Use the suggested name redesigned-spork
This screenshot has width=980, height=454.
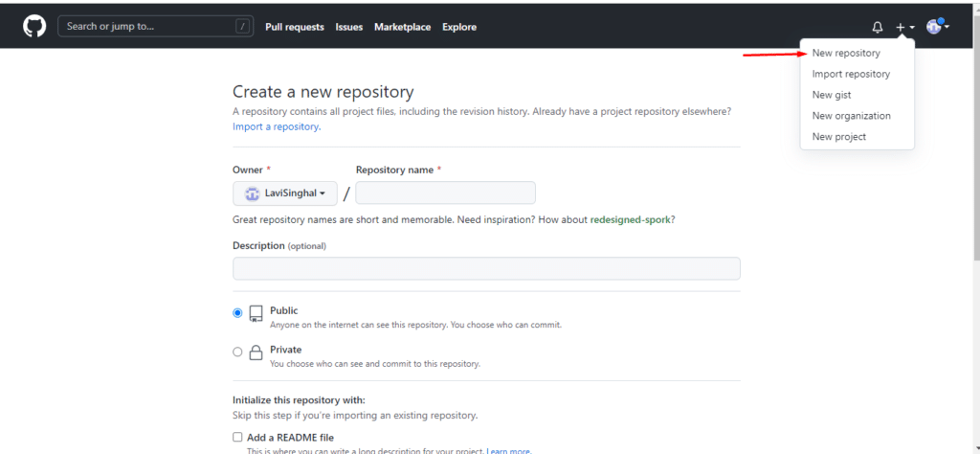(x=630, y=220)
